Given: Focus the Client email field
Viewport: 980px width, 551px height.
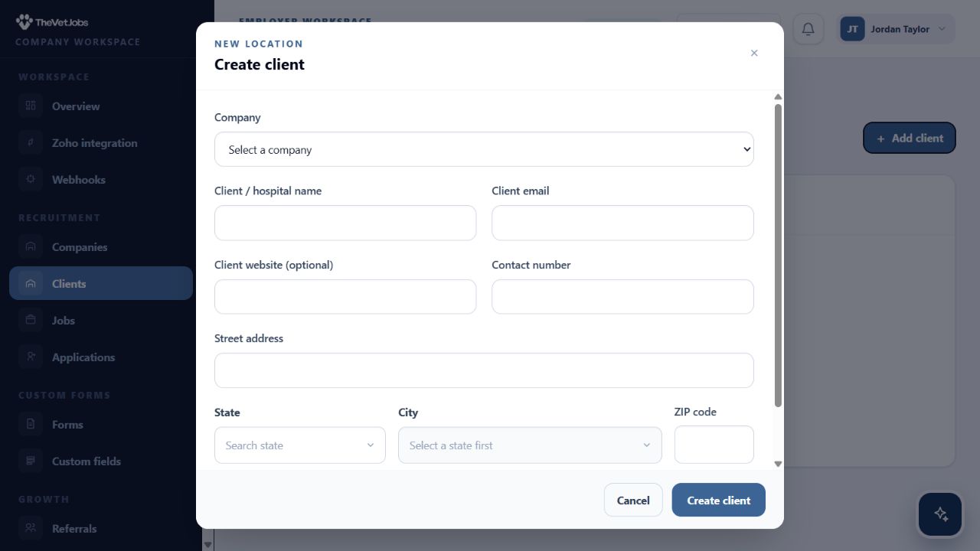Looking at the screenshot, I should (622, 223).
